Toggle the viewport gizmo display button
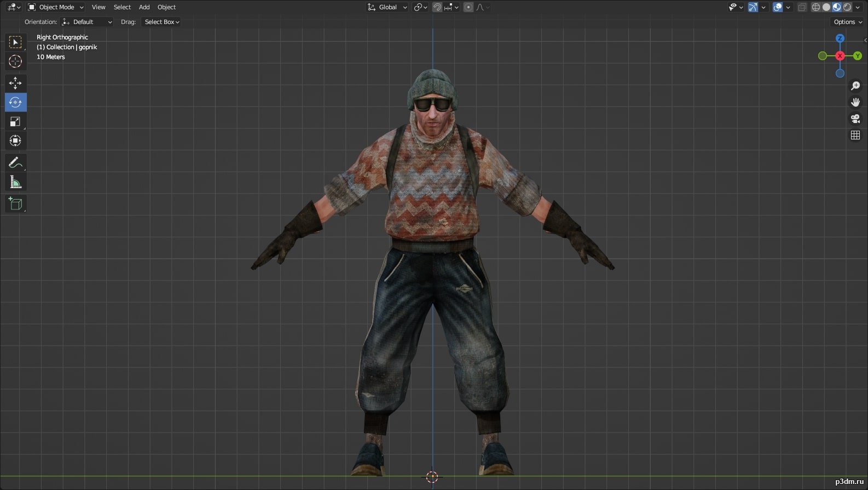The image size is (868, 490). (753, 7)
